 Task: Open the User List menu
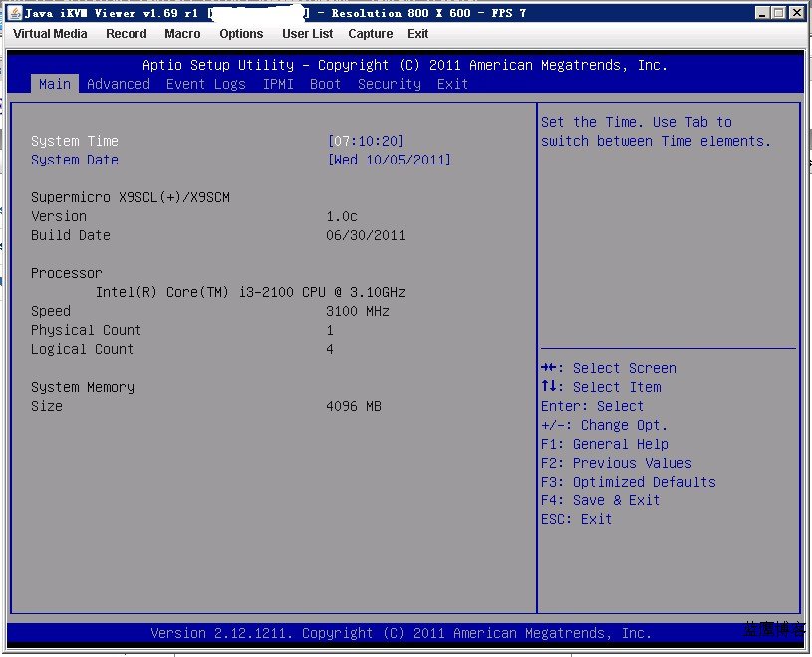tap(308, 34)
